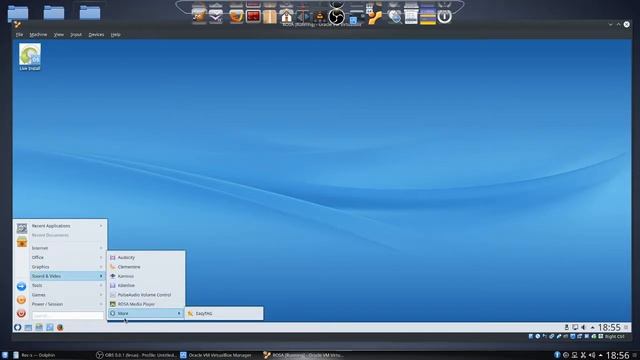Click the power button icon in top dock
Screen dimensions: 640x360
[444, 16]
